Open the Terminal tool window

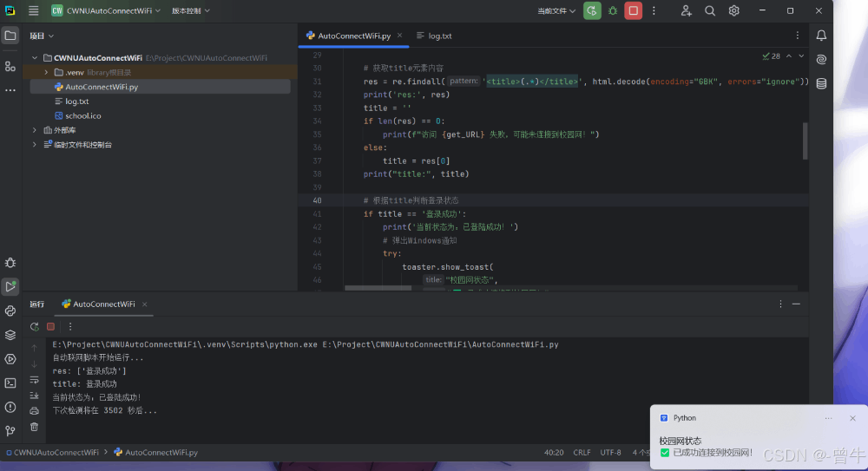coord(10,383)
